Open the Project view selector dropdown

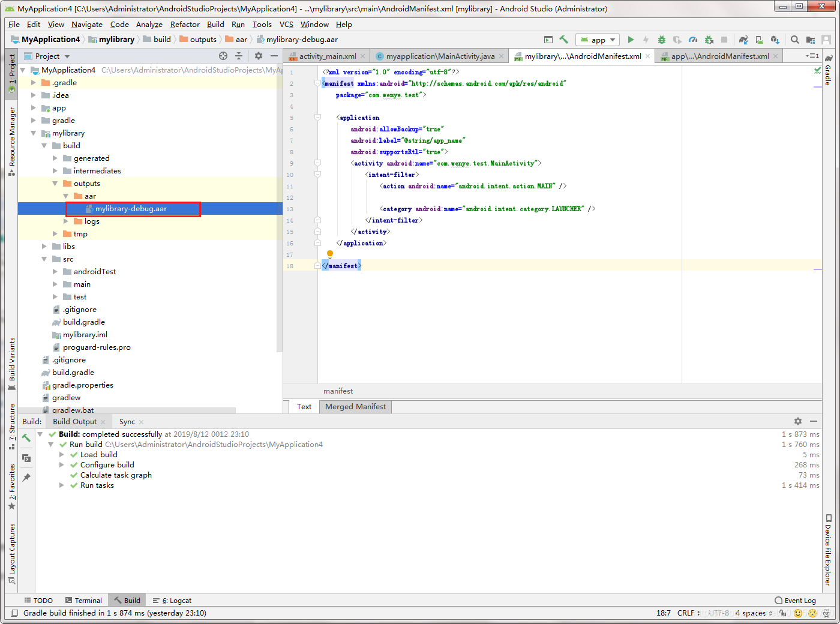47,56
